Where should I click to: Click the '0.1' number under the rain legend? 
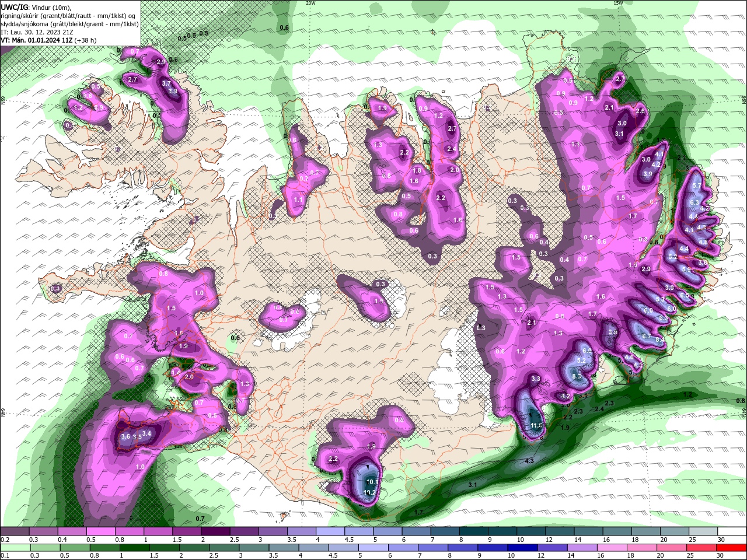coord(5,556)
